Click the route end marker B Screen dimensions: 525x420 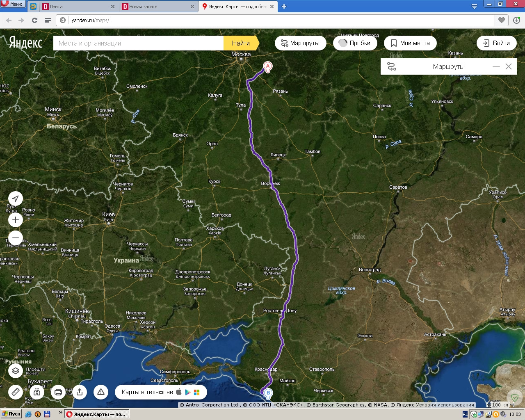[x=268, y=393]
